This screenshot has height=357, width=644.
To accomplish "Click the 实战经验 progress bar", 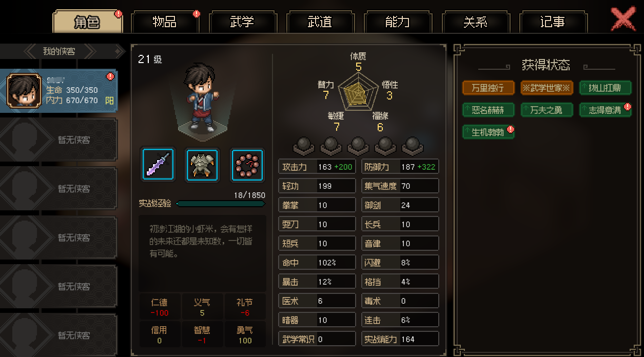I will (221, 204).
